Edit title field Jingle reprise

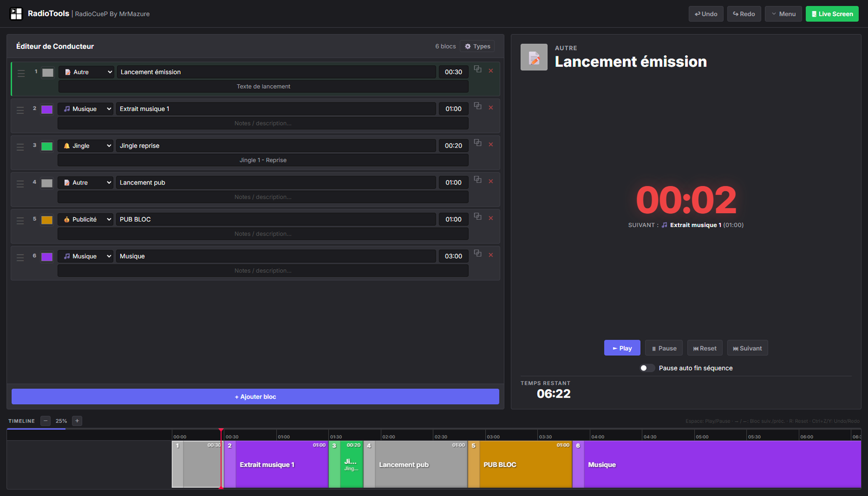coord(276,146)
